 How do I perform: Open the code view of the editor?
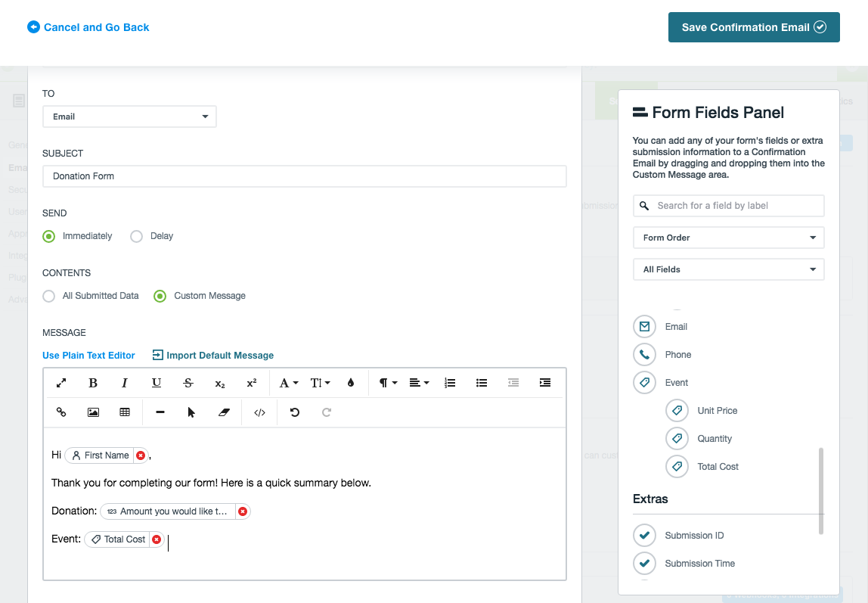click(x=259, y=412)
